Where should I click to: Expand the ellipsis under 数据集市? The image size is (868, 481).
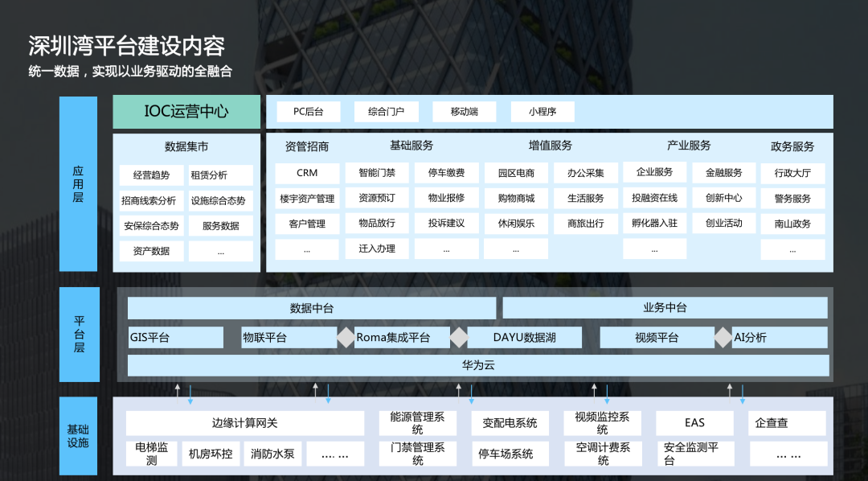(220, 251)
